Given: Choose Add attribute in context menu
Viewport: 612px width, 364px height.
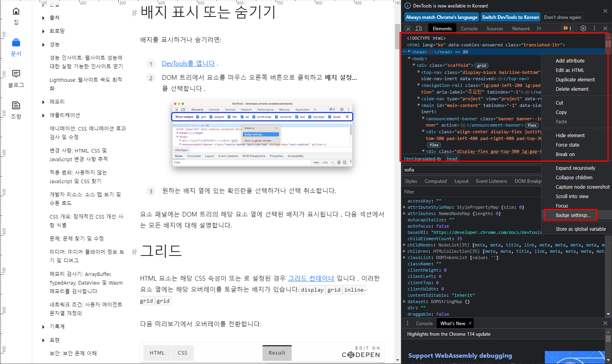Looking at the screenshot, I should (x=570, y=61).
